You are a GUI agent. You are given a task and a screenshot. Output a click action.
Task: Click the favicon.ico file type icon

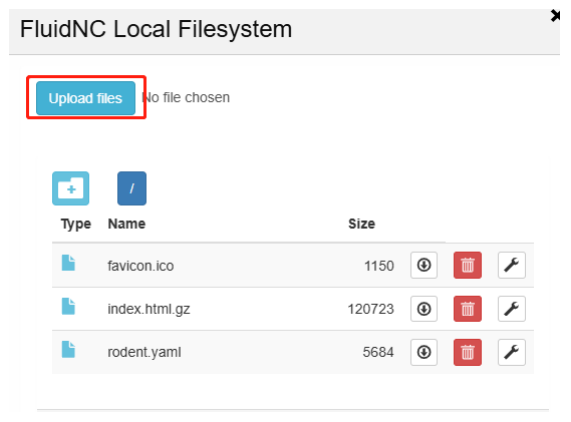click(x=68, y=263)
